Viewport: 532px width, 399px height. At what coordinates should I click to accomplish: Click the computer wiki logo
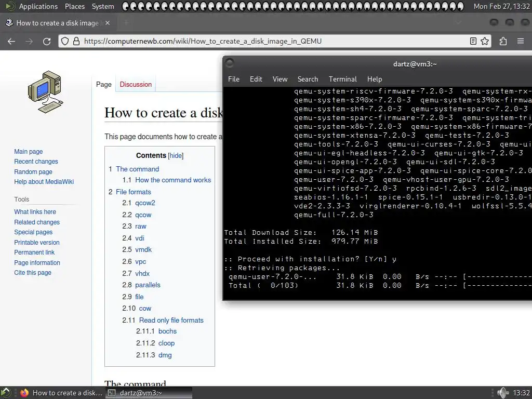(45, 92)
